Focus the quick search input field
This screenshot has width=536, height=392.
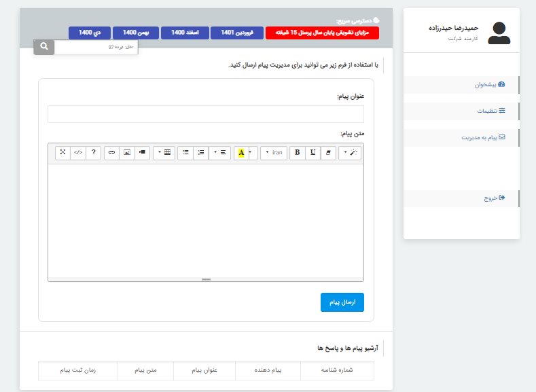96,47
